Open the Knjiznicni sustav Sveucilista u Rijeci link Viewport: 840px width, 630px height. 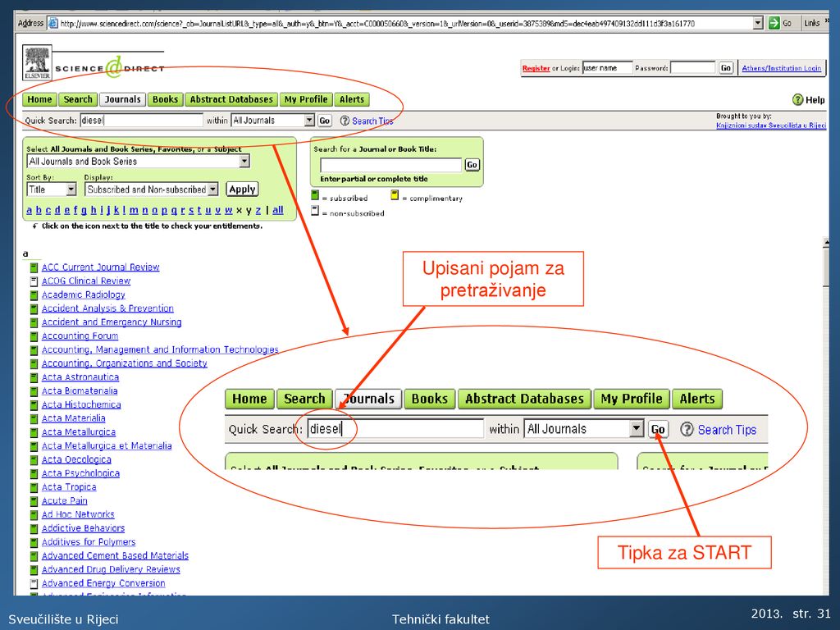coord(771,126)
